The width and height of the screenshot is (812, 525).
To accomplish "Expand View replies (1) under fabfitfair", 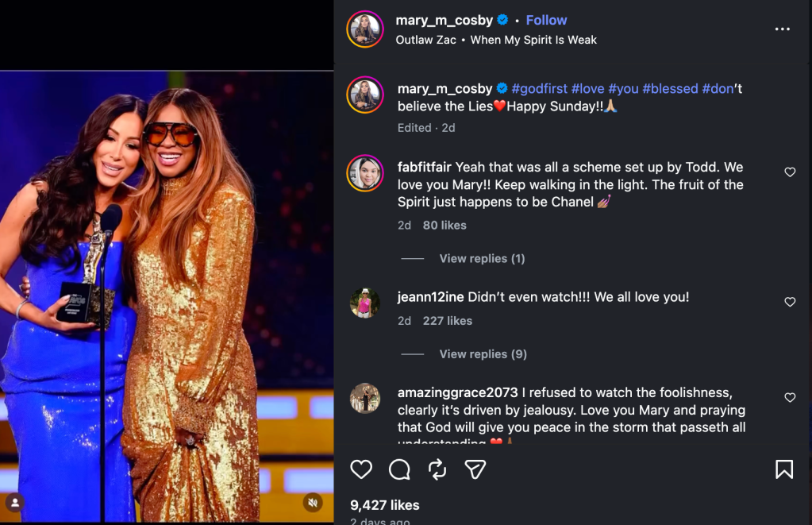I will [x=482, y=258].
